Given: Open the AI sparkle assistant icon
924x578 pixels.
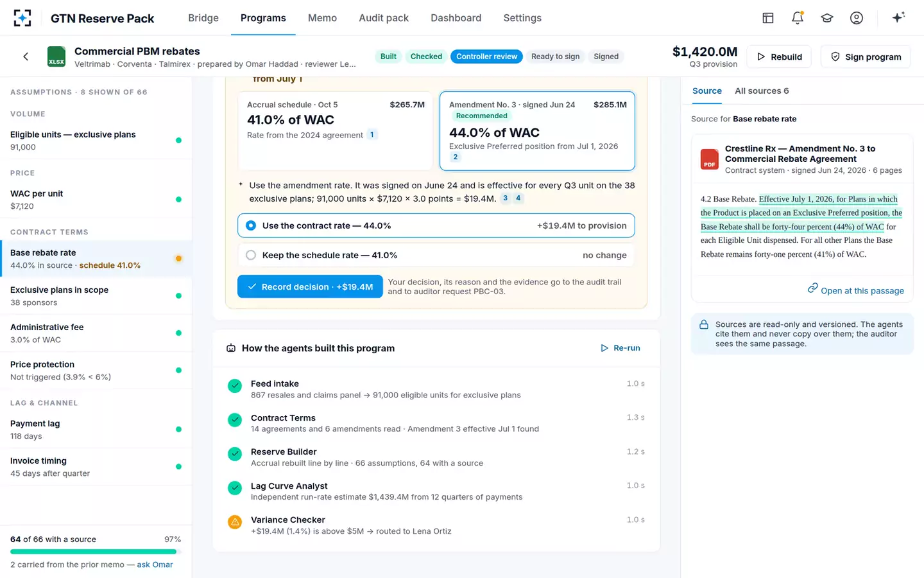Looking at the screenshot, I should [x=898, y=17].
